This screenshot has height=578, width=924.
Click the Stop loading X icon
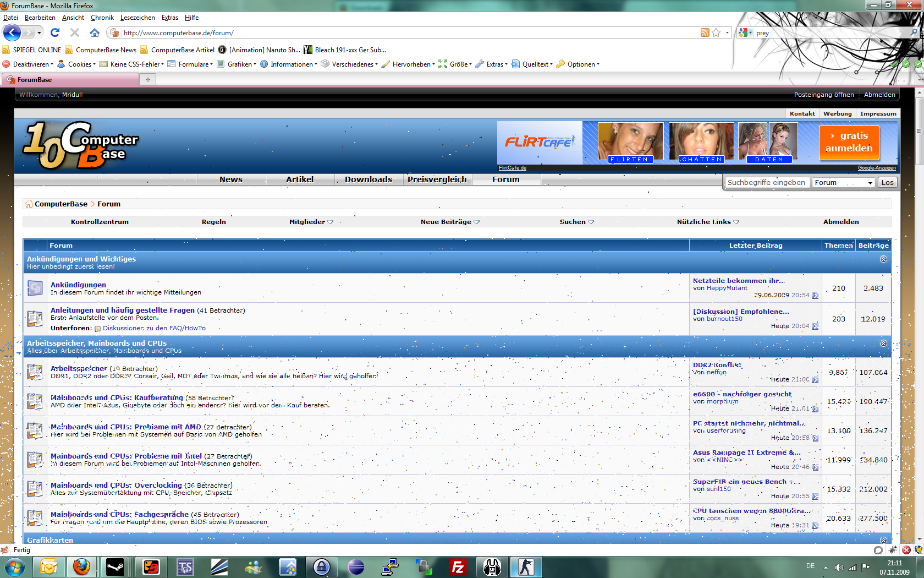tap(75, 32)
